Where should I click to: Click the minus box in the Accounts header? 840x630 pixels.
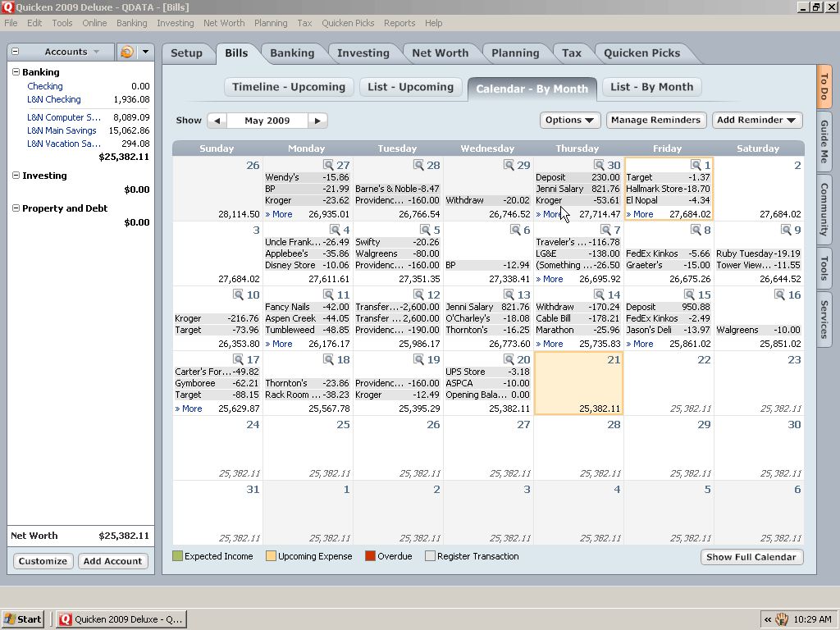coord(15,52)
